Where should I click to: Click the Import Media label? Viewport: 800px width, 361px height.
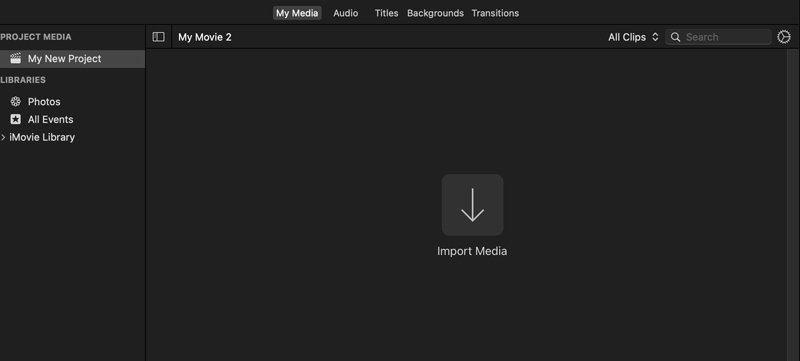472,251
